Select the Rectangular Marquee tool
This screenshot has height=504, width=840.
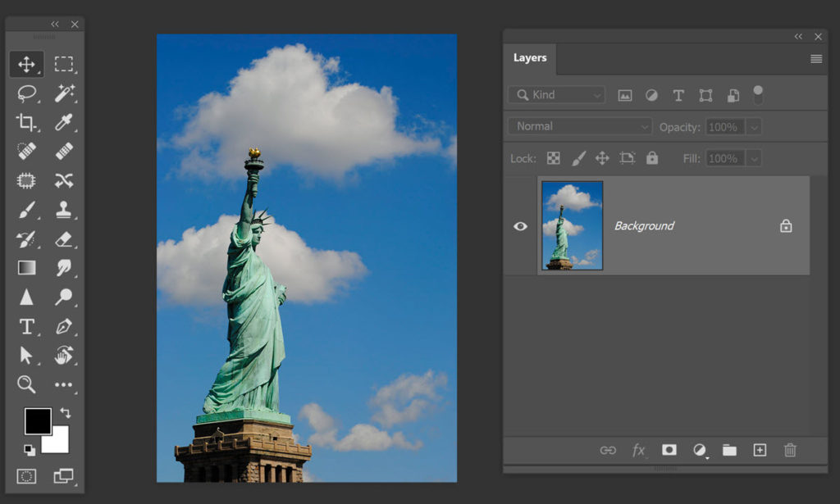(64, 64)
